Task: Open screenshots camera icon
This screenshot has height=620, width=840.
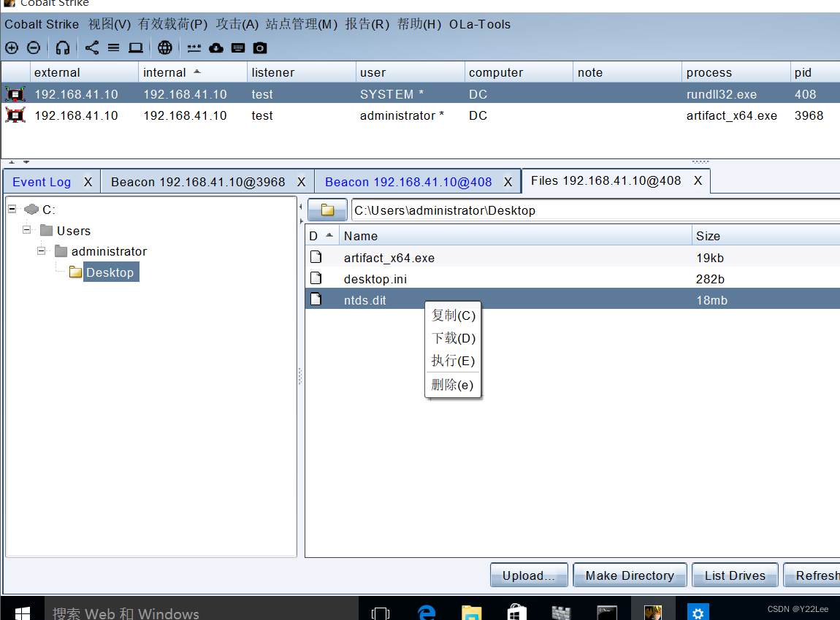Action: click(x=260, y=48)
